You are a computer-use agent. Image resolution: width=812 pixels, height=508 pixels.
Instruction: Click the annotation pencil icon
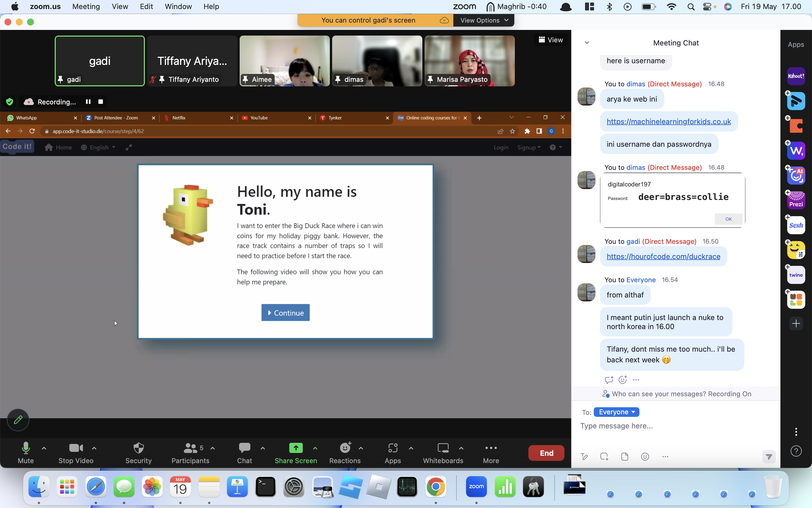[18, 420]
